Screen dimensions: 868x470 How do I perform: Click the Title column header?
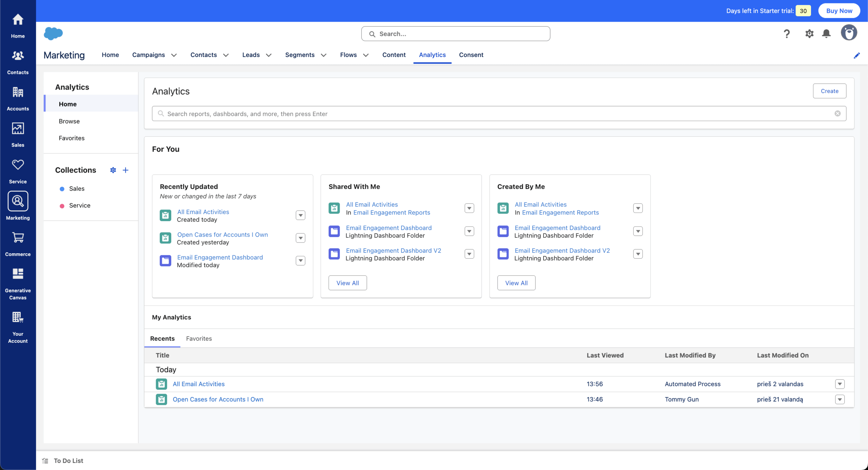pos(162,355)
